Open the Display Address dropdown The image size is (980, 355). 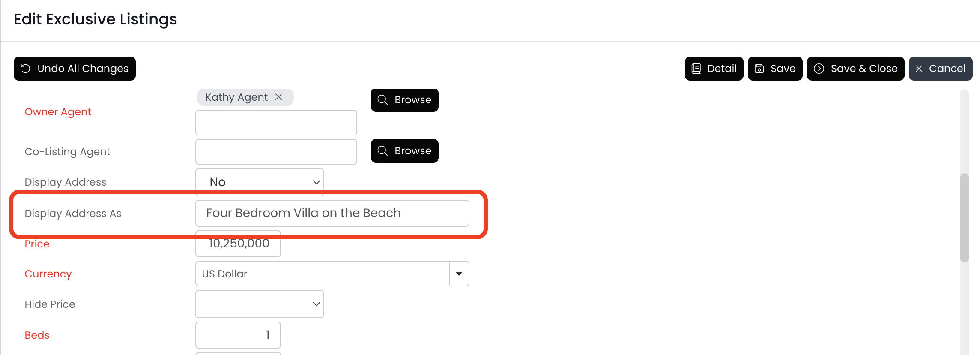(259, 182)
